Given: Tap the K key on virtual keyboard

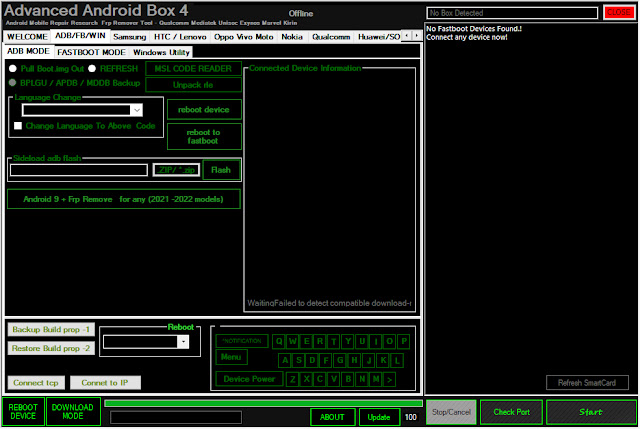Looking at the screenshot, I should pyautogui.click(x=383, y=360).
